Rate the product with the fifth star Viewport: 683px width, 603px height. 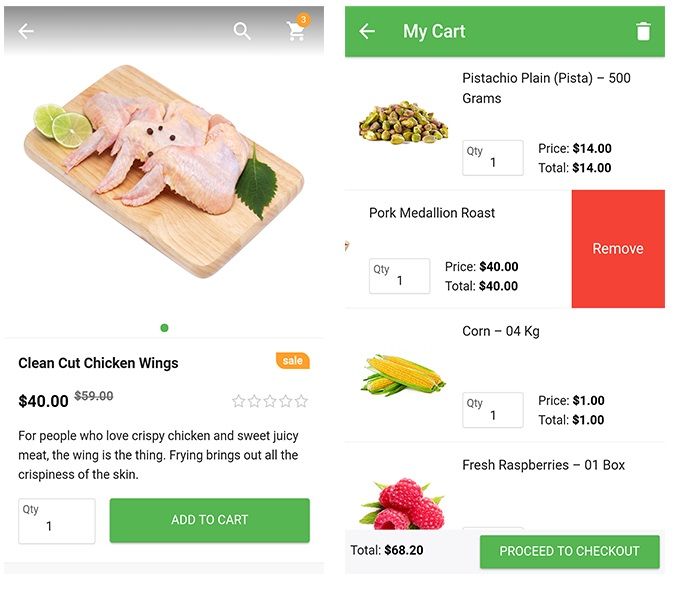[x=301, y=401]
